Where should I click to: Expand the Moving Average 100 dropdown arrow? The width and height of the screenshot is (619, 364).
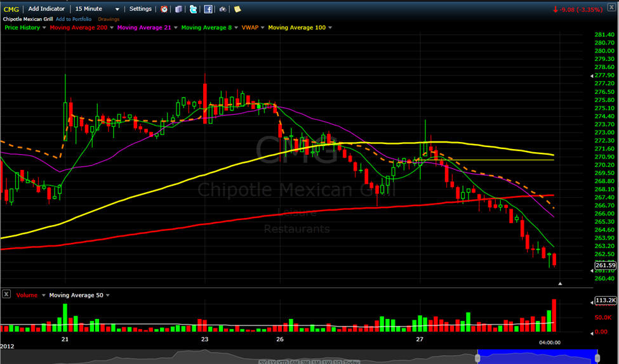[330, 28]
